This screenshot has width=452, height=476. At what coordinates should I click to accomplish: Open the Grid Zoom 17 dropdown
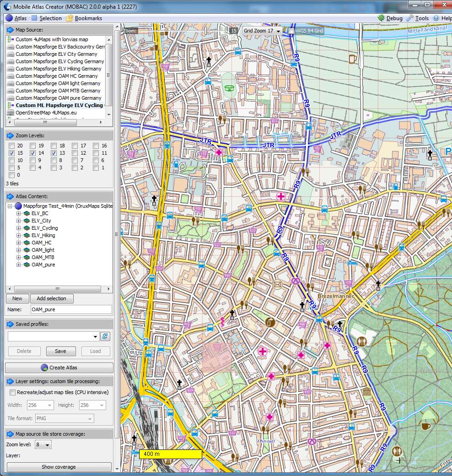tap(262, 31)
